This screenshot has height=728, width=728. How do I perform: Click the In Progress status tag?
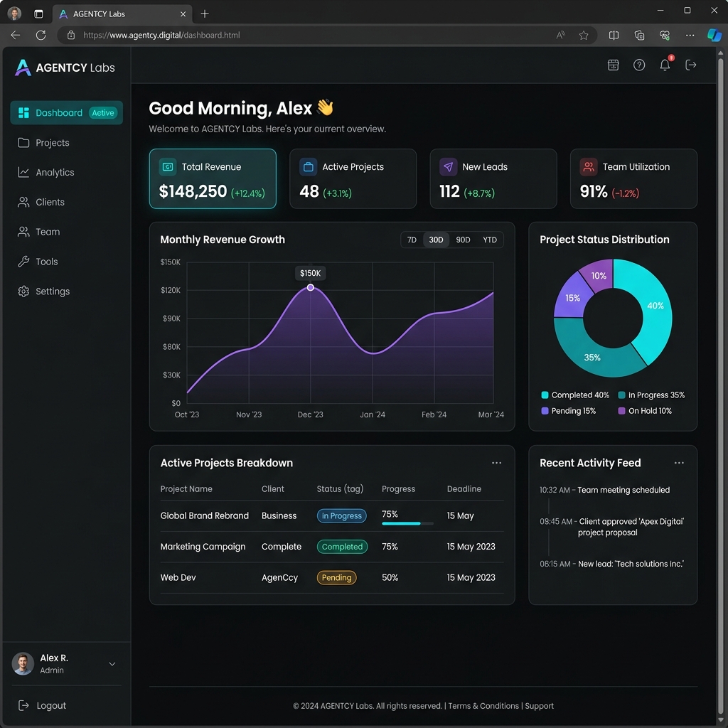pos(342,516)
